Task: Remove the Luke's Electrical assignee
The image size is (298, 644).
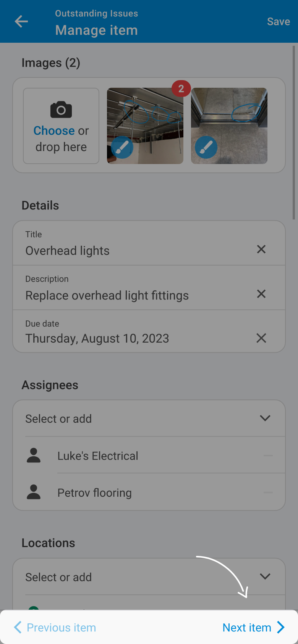Action: pyautogui.click(x=268, y=456)
